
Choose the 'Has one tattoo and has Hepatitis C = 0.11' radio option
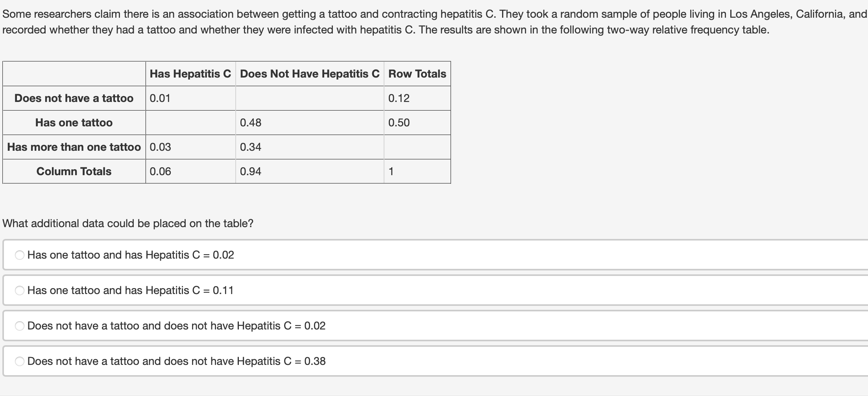[x=20, y=291]
